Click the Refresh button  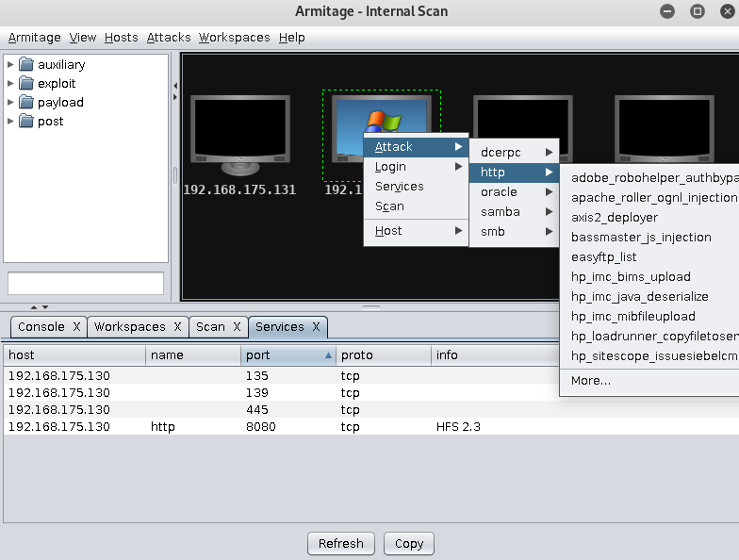coord(341,543)
